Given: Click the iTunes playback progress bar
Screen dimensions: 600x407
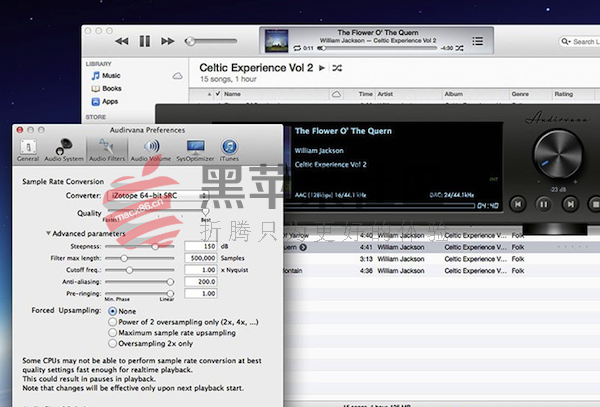Looking at the screenshot, I should 377,48.
